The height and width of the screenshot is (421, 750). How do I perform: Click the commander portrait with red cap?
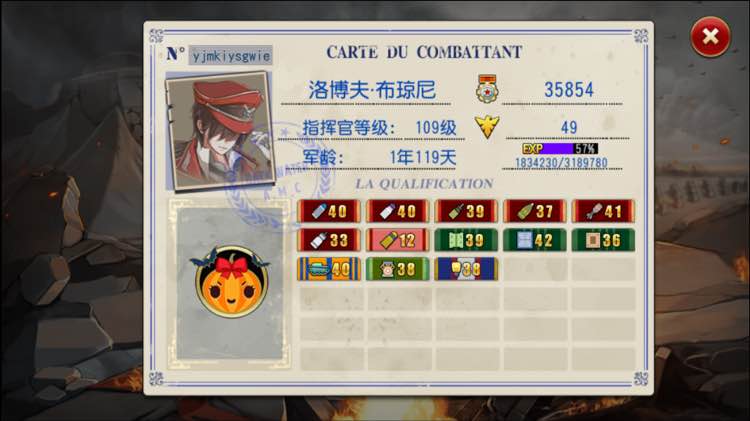click(220, 131)
